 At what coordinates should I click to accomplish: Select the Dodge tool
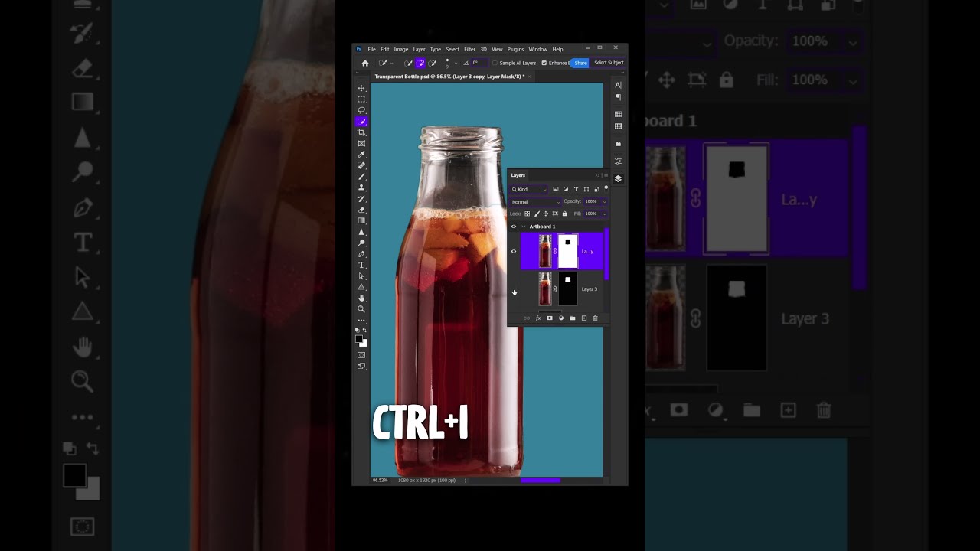point(361,243)
